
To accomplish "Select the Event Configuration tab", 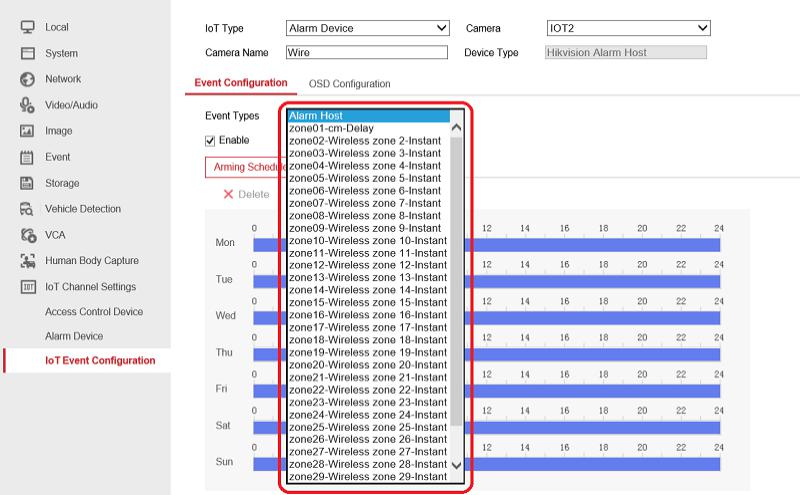I will [x=240, y=83].
